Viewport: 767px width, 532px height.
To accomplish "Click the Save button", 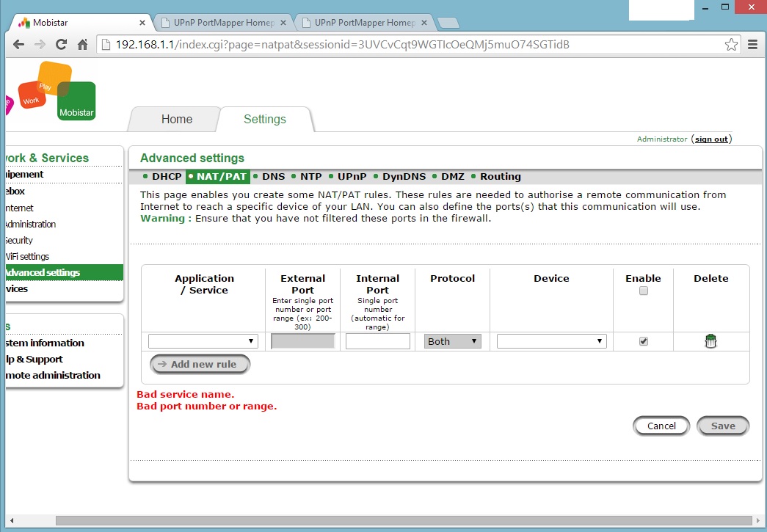I will (723, 426).
